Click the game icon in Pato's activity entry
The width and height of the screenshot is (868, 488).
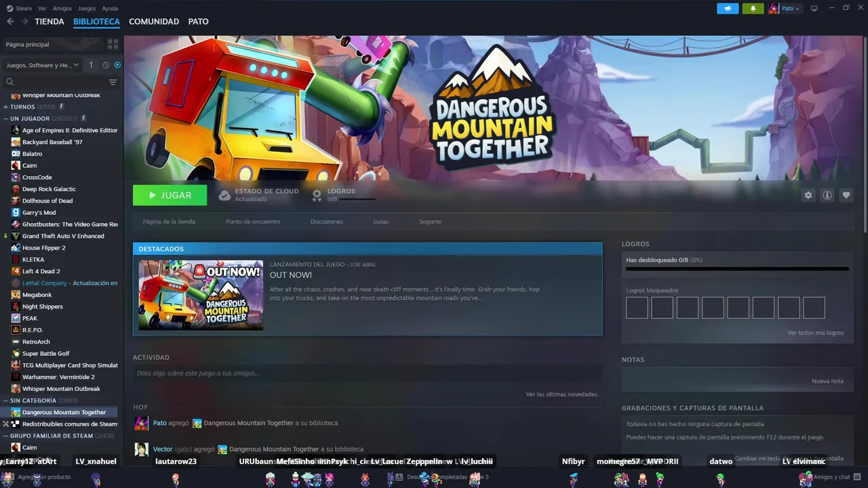point(197,423)
